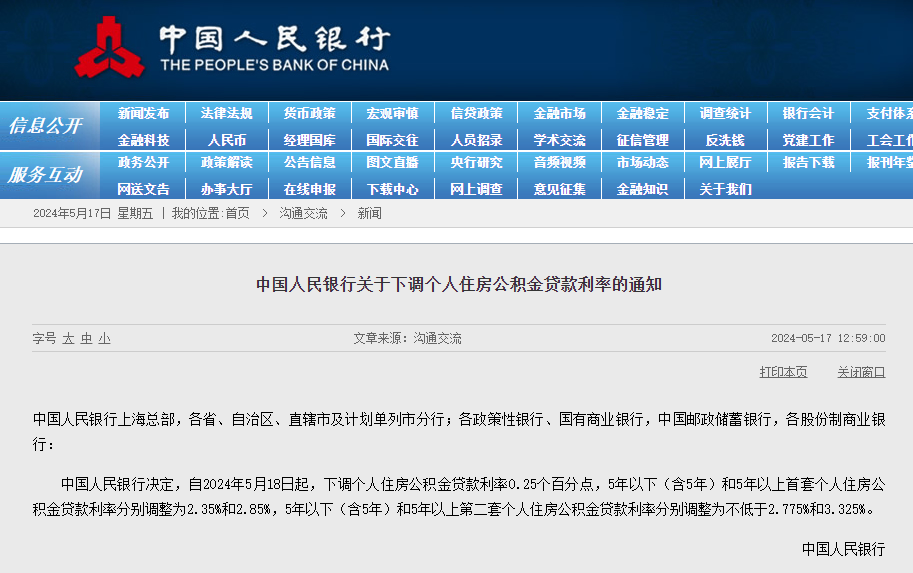Click 服务互动 category header
The height and width of the screenshot is (573, 913).
[45, 175]
